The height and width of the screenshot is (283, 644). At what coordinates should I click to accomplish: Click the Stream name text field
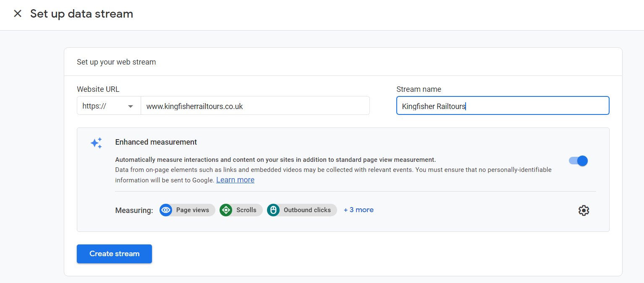point(503,106)
